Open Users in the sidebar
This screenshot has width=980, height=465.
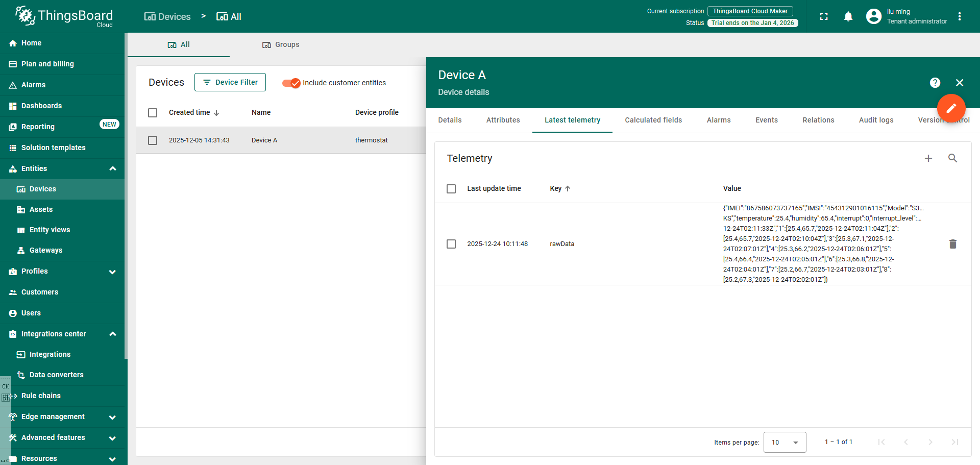[62, 313]
